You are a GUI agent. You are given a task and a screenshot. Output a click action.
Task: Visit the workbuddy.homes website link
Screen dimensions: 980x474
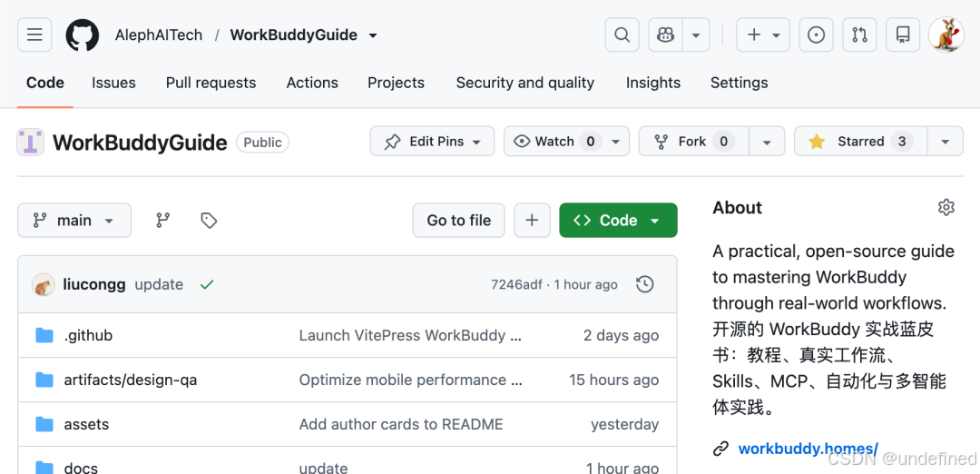point(808,449)
